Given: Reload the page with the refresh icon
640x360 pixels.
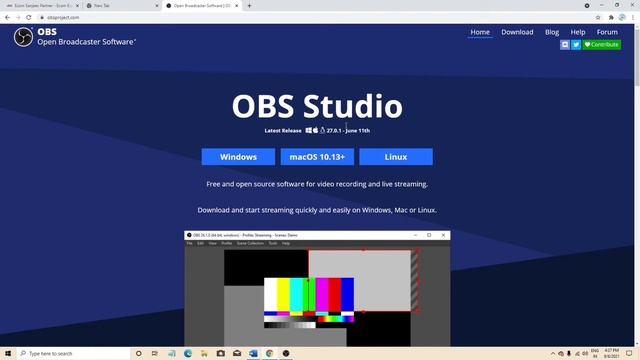Looking at the screenshot, I should click(29, 18).
